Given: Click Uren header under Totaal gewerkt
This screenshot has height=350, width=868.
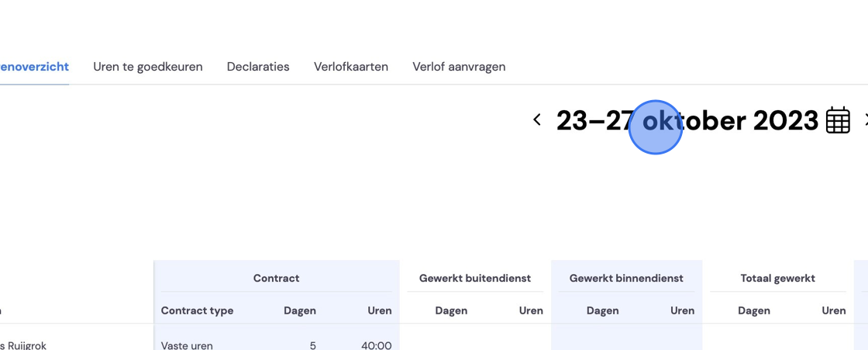Looking at the screenshot, I should 834,310.
